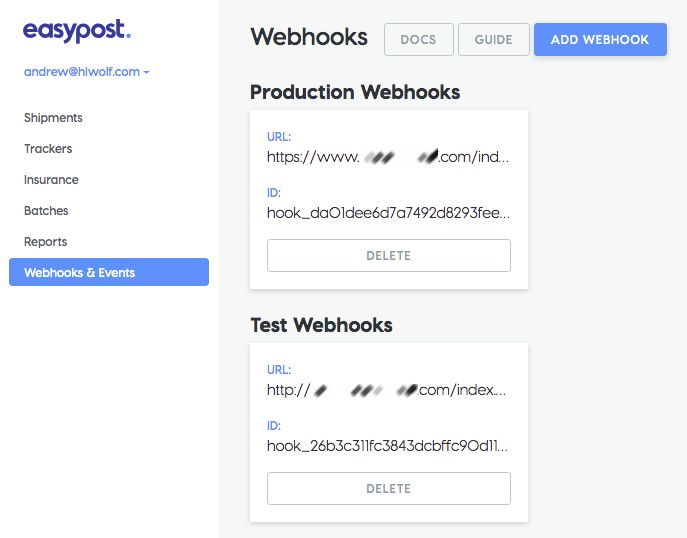Click the test webhook http:// URL

pos(386,390)
